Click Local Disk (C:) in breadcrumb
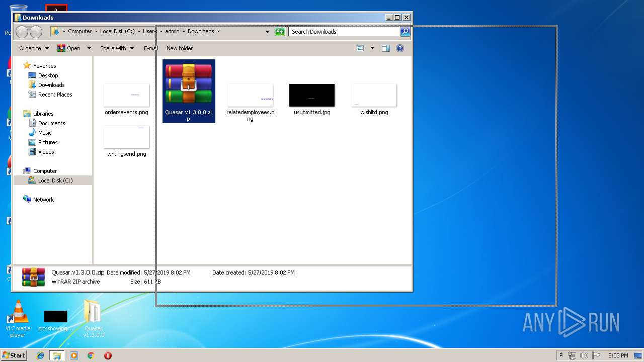Image resolution: width=644 pixels, height=362 pixels. [x=117, y=31]
